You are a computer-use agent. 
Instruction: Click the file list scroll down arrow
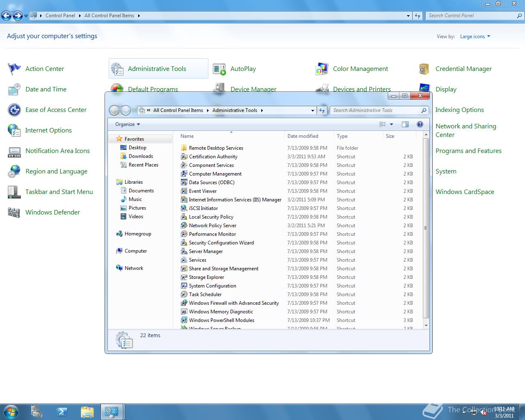pos(426,325)
